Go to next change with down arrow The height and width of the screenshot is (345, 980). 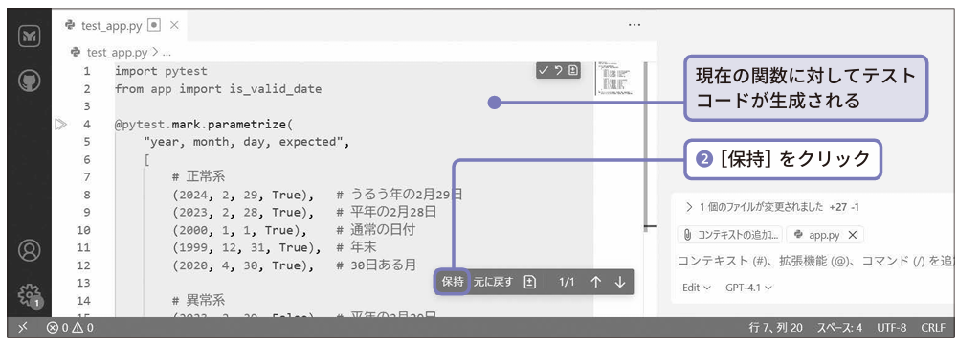pos(619,282)
